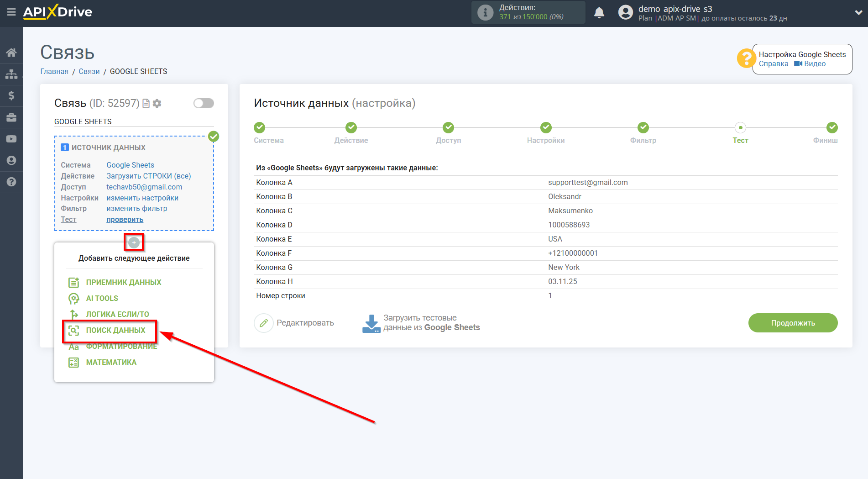Expand the user account dropdown chevron
Image resolution: width=868 pixels, height=479 pixels.
858,13
